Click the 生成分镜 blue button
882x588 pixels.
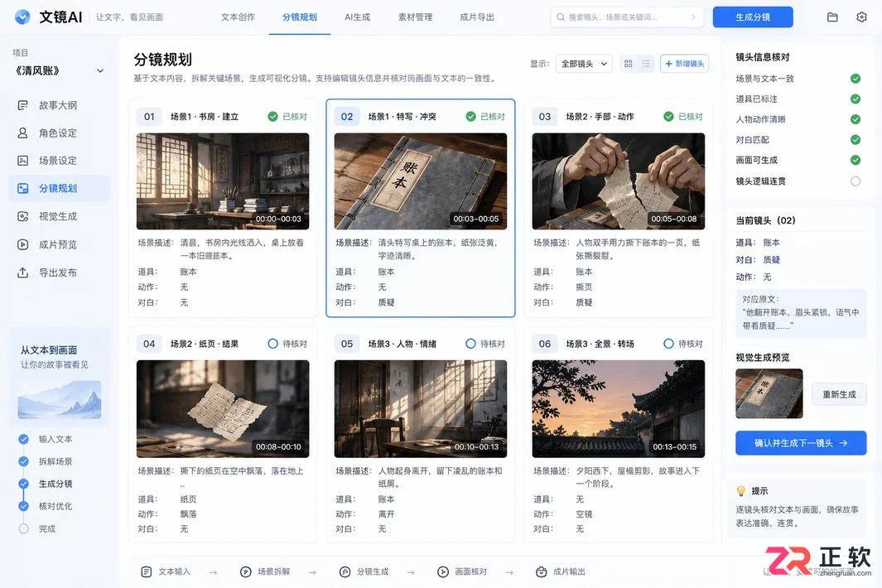[753, 17]
